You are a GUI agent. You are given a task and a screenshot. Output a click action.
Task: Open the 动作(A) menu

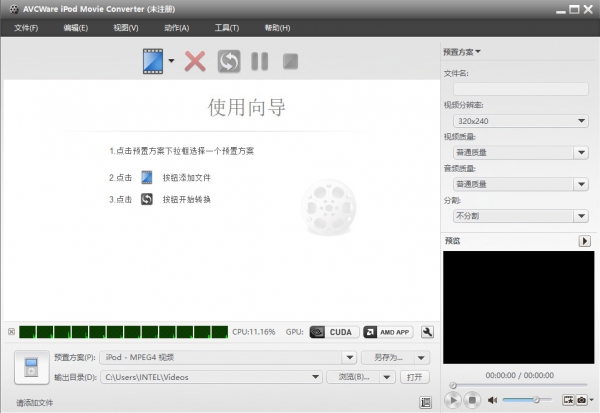point(176,28)
